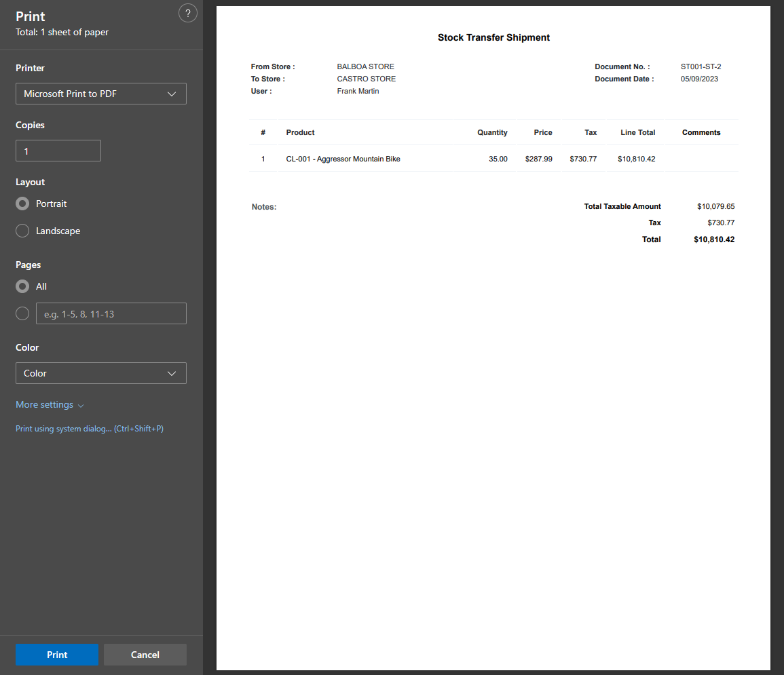
Task: Select the All pages radio button
Action: point(22,286)
